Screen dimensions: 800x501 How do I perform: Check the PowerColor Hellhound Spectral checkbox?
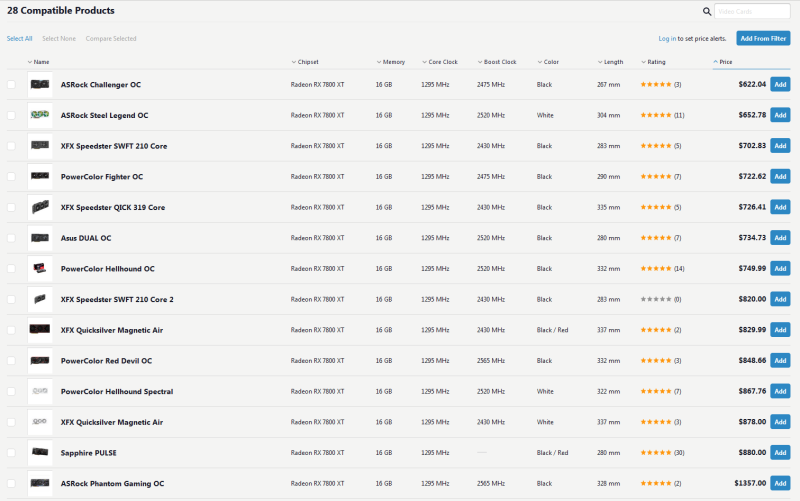(11, 391)
